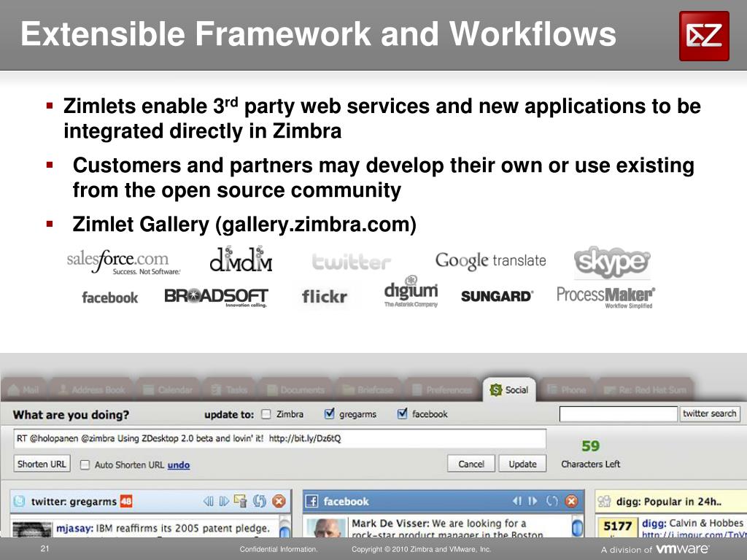Close the twitter gregarms panel
This screenshot has height=560, width=747.
(x=279, y=502)
